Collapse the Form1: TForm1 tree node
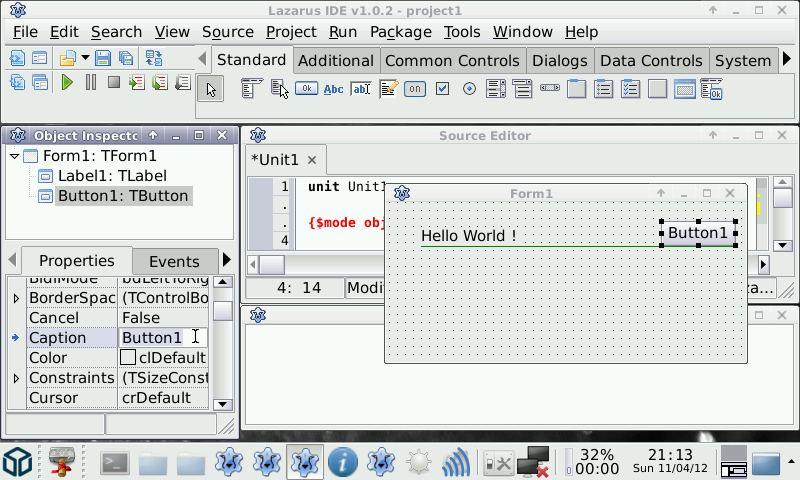 (x=14, y=156)
